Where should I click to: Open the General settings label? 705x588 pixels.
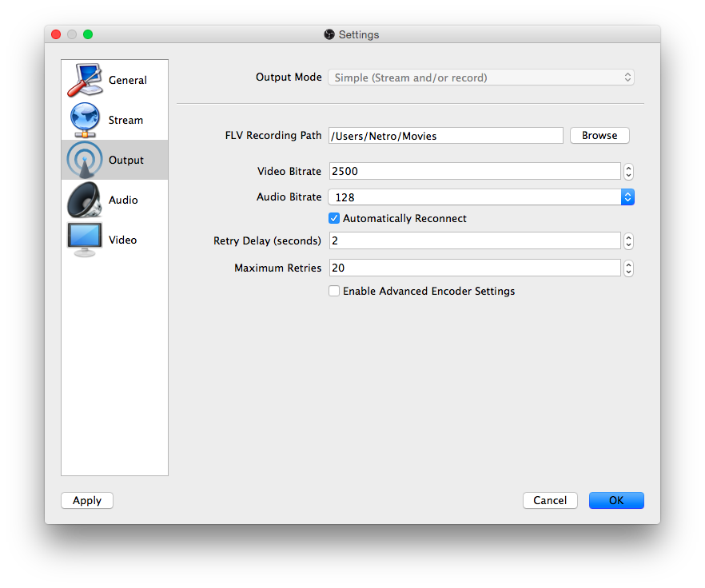(x=128, y=80)
